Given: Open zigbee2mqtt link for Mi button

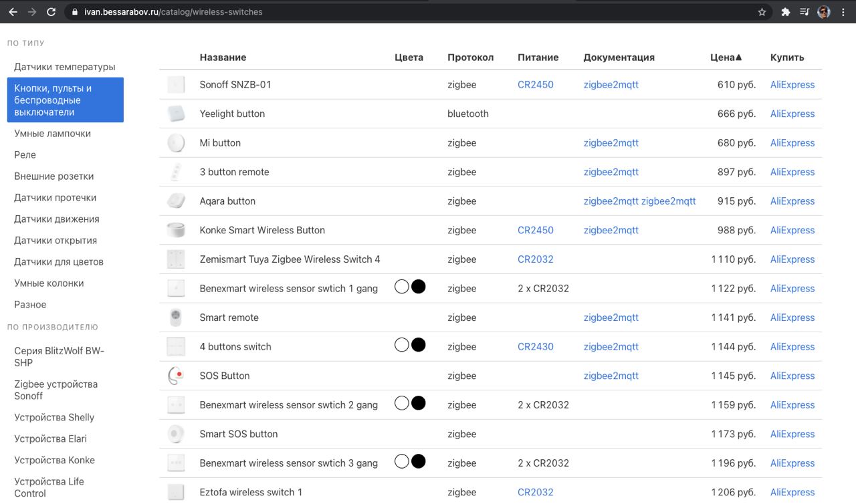Looking at the screenshot, I should (x=611, y=143).
